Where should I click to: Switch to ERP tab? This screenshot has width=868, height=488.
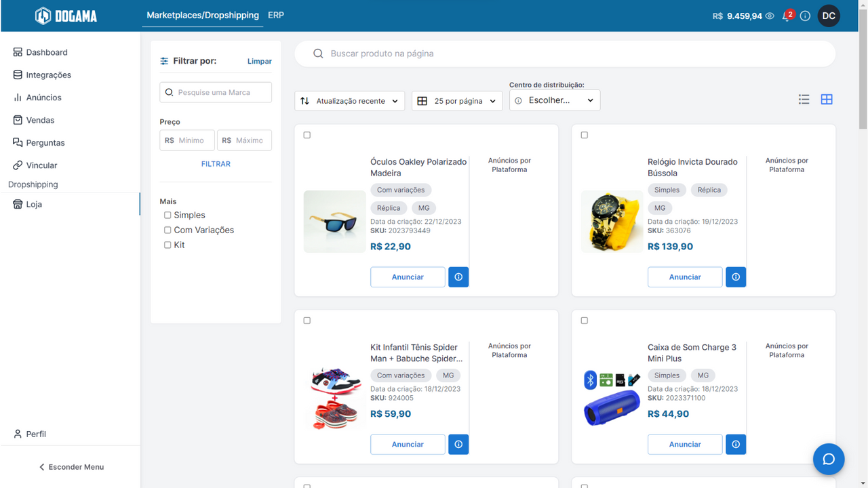(x=276, y=15)
